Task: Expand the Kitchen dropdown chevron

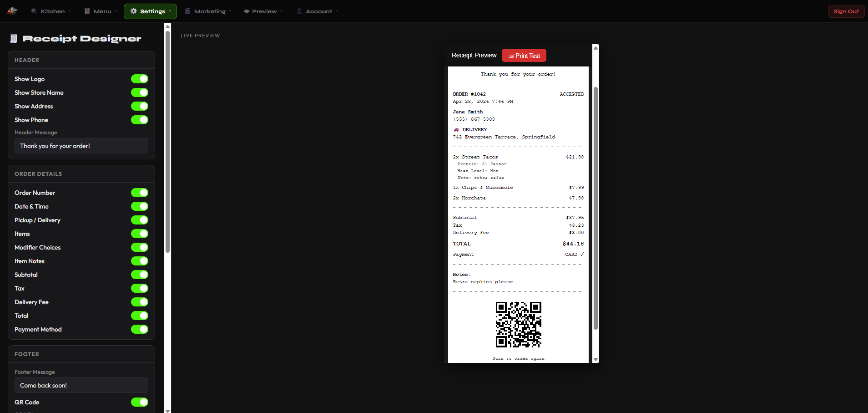Action: pyautogui.click(x=69, y=11)
